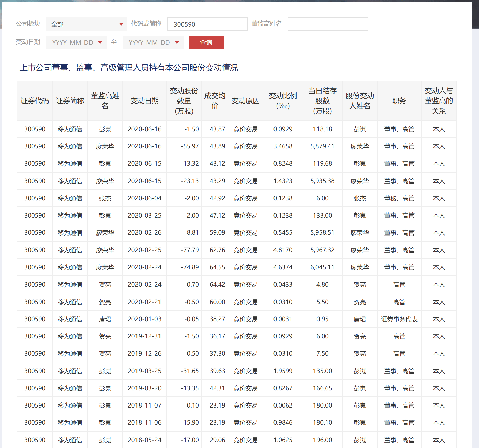
Task: Click 廖荣华 in the second data row
Action: [x=105, y=146]
